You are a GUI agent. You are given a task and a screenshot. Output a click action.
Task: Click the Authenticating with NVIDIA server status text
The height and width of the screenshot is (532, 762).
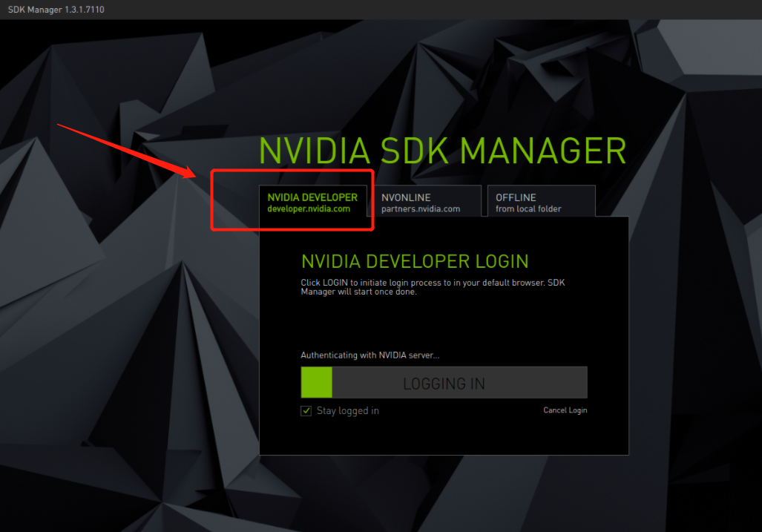tap(370, 355)
